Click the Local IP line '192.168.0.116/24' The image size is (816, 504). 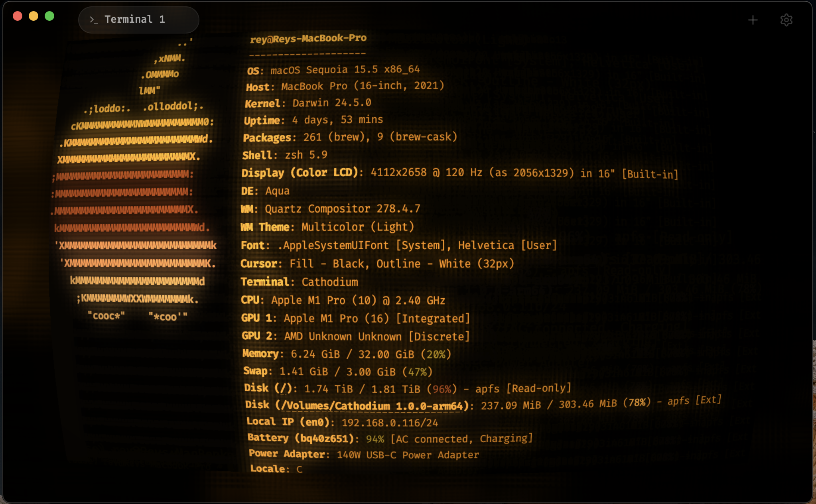coord(390,423)
